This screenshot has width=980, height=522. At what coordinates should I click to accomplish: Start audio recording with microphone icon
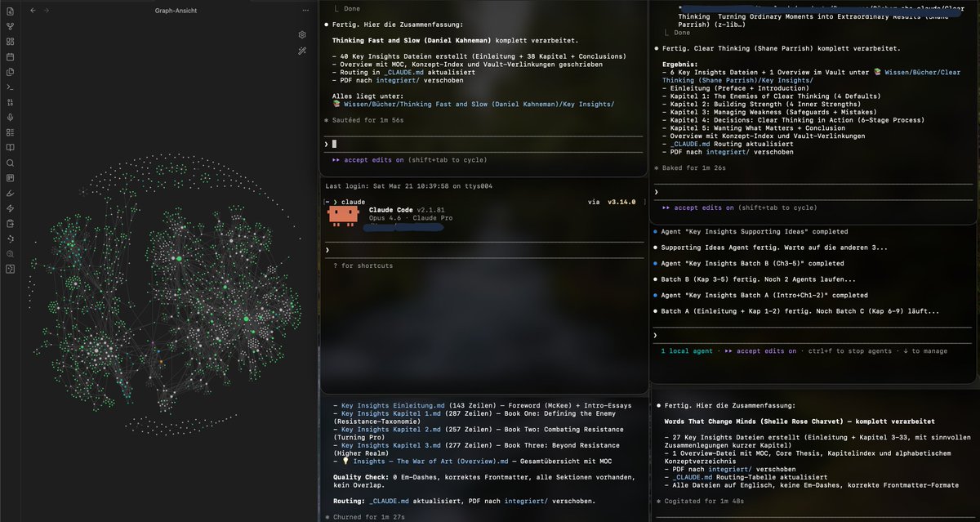(x=10, y=117)
